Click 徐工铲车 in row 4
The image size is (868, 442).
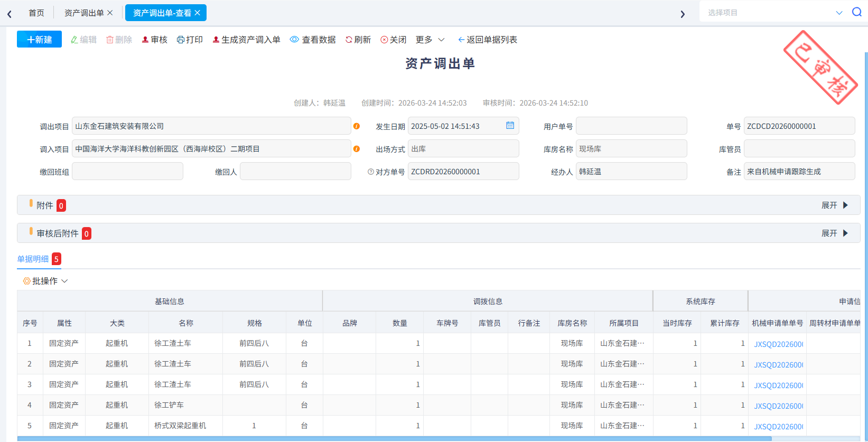(x=169, y=405)
